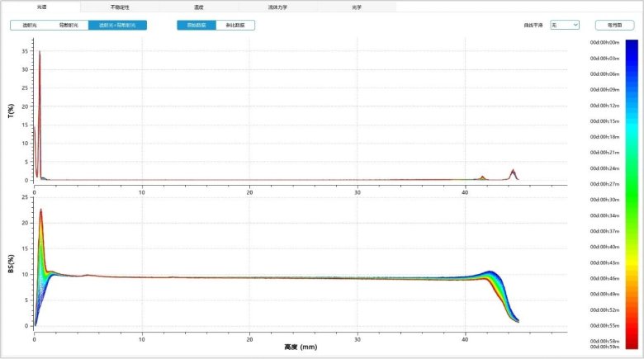Open the last tab after 流体力学
Image resolution: width=644 pixels, height=359 pixels.
point(357,7)
